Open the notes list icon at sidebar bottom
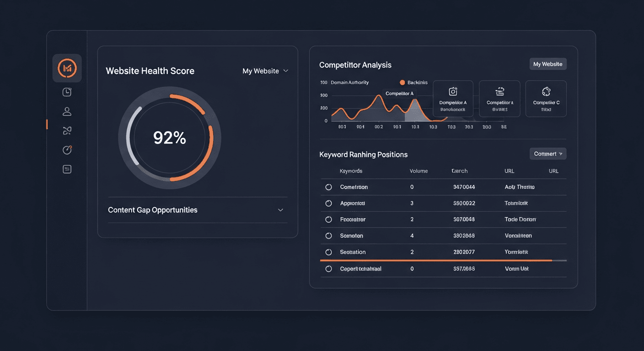The height and width of the screenshot is (351, 644). coord(67,169)
